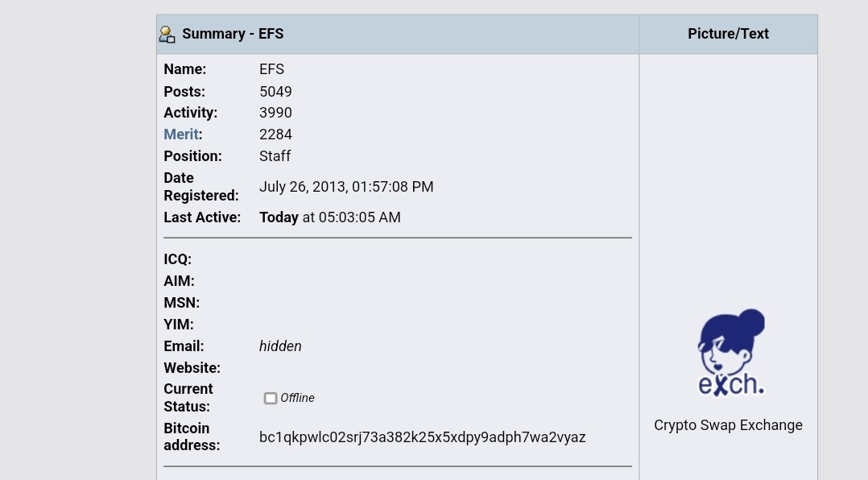Click the Last Active Today timestamp

click(x=330, y=217)
